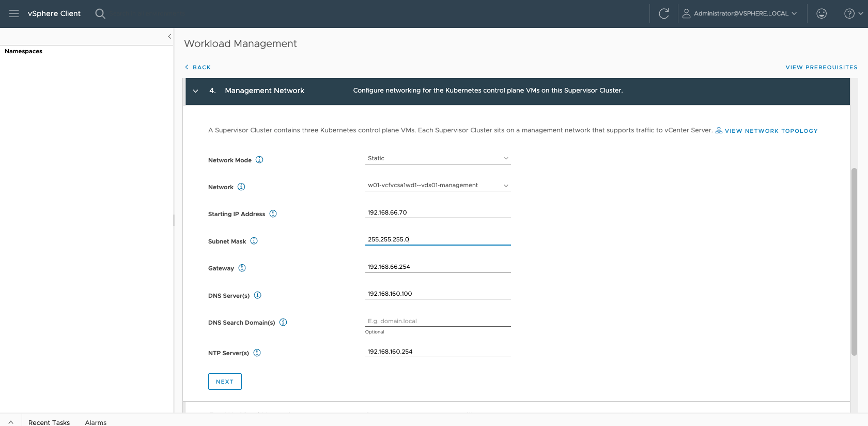
Task: Click Namespaces in the sidebar
Action: coord(23,51)
